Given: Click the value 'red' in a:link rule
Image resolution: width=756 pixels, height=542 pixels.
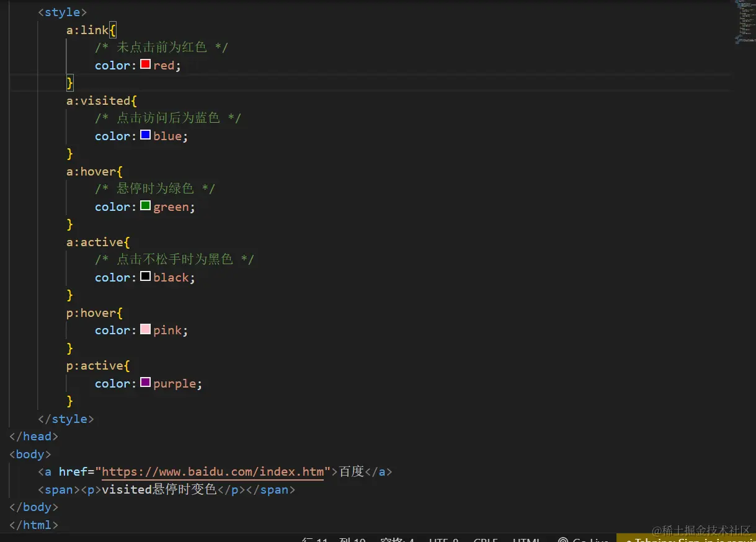Looking at the screenshot, I should tap(164, 65).
